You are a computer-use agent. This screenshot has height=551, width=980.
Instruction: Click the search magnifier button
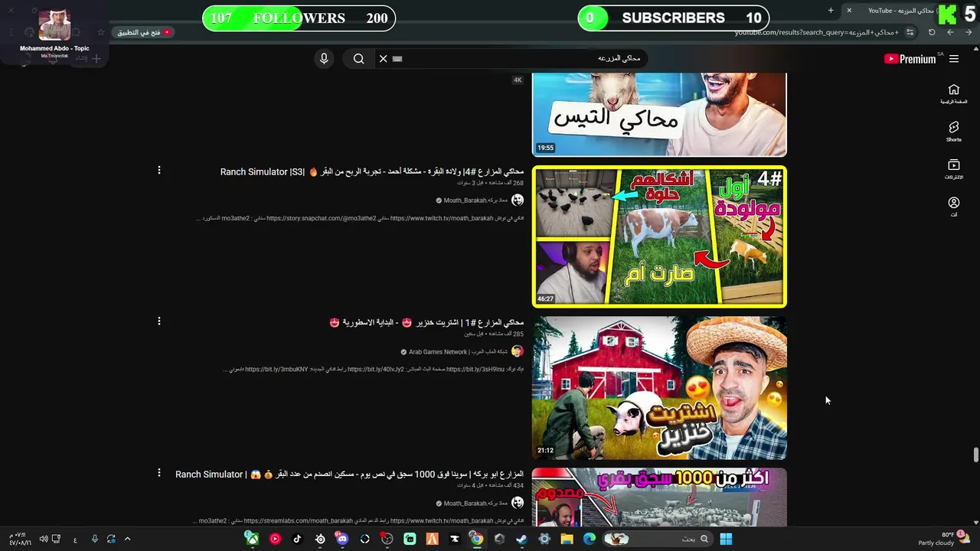tap(358, 59)
